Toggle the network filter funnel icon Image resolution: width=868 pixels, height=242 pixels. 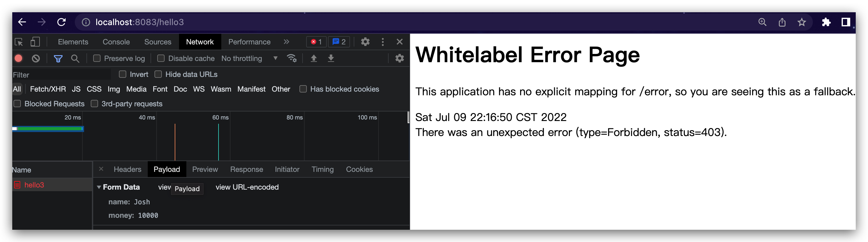coord(58,59)
